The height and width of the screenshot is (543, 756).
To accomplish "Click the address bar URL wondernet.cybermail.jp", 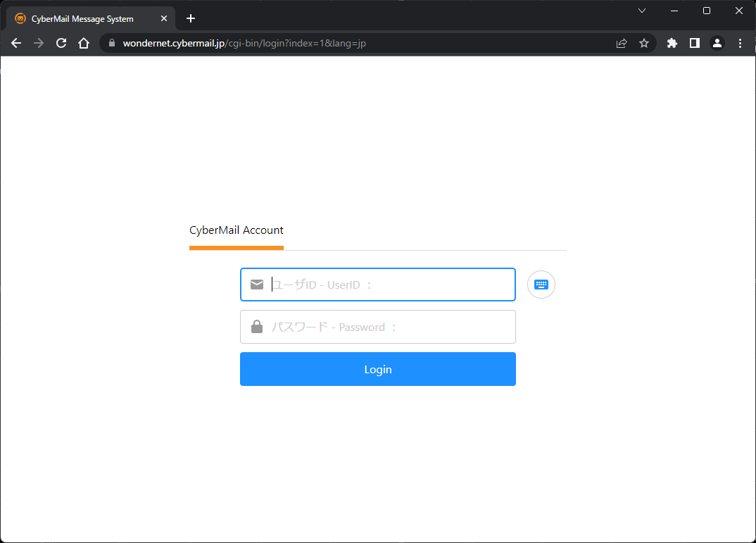I will pos(244,44).
